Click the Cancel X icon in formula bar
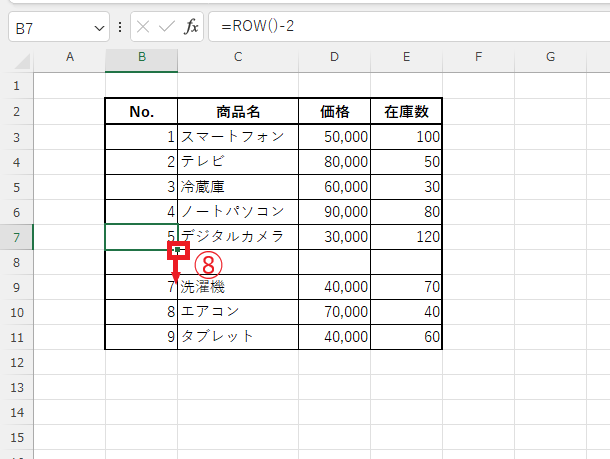610x459 pixels. click(143, 27)
